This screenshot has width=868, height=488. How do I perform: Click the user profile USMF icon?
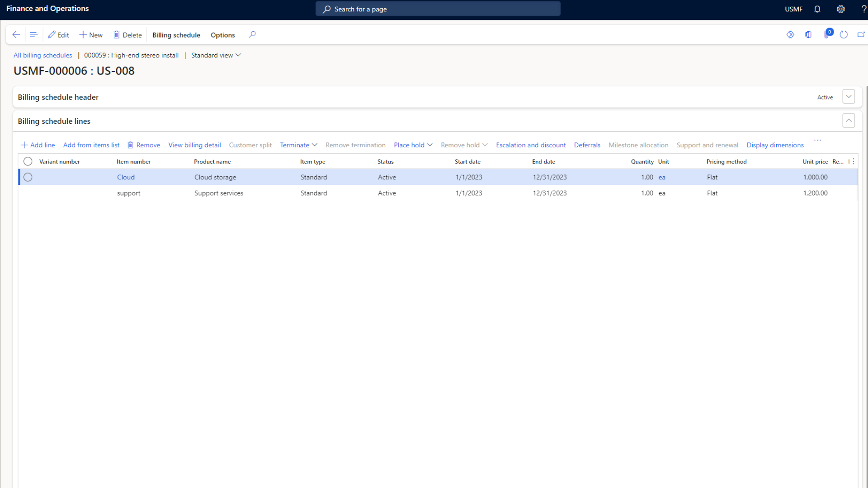coord(794,9)
